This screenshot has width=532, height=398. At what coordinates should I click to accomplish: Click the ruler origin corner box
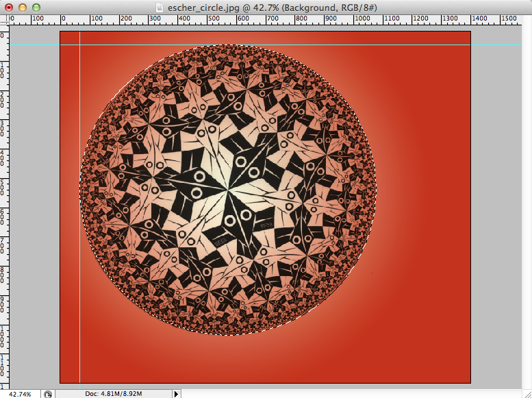click(x=4, y=20)
